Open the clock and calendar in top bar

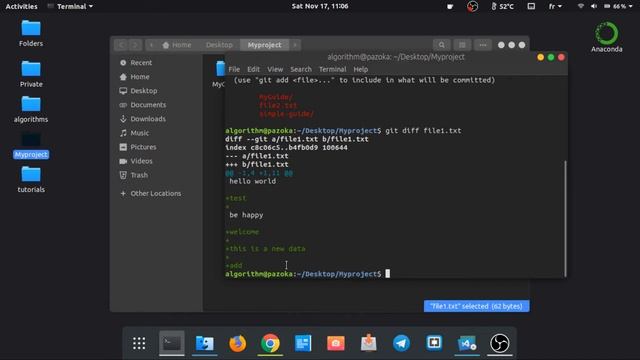click(320, 7)
